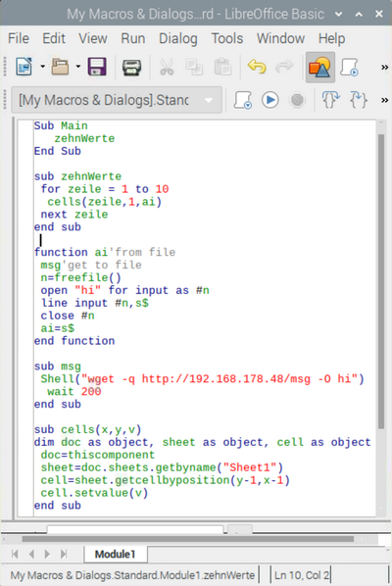Screen dimensions: 392x586
Task: Click the line 'open "hi" for input as #n'
Action: pyautogui.click(x=124, y=290)
